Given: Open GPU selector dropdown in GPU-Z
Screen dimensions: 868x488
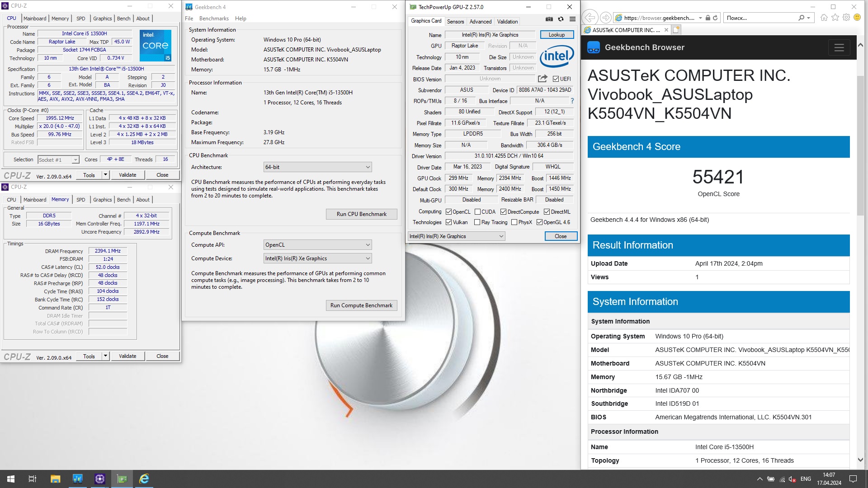Looking at the screenshot, I should [456, 236].
